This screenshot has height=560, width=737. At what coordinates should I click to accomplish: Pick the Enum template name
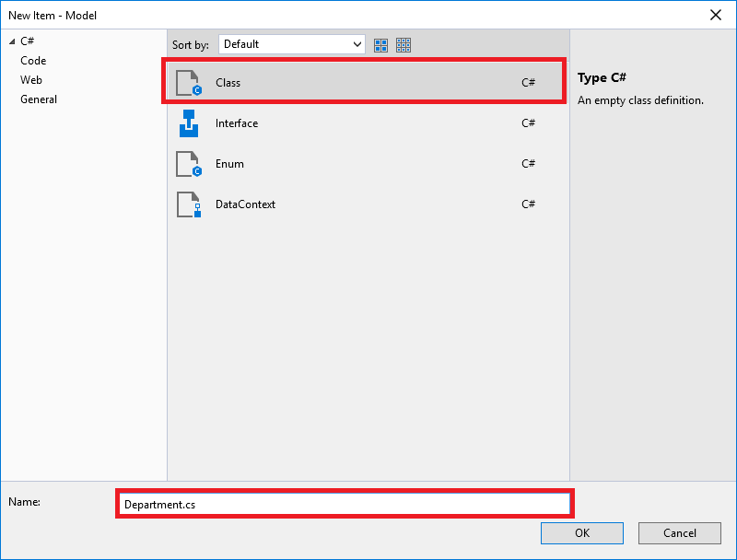click(229, 164)
